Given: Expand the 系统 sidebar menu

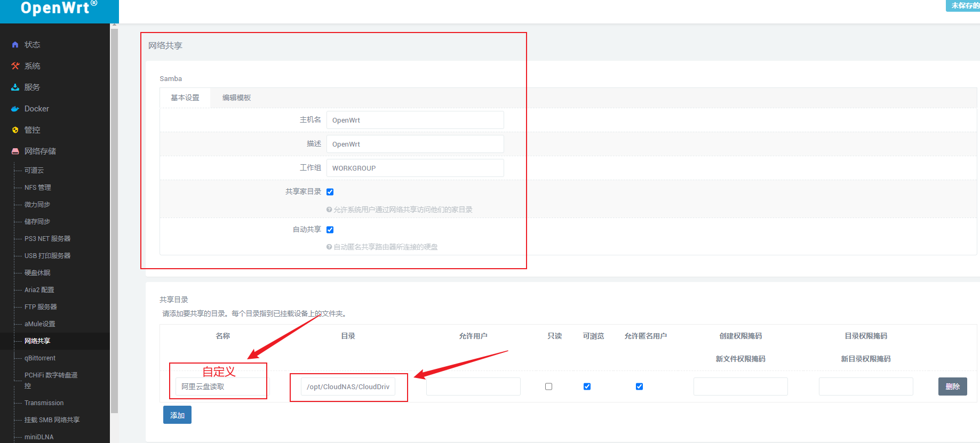Looking at the screenshot, I should point(32,66).
